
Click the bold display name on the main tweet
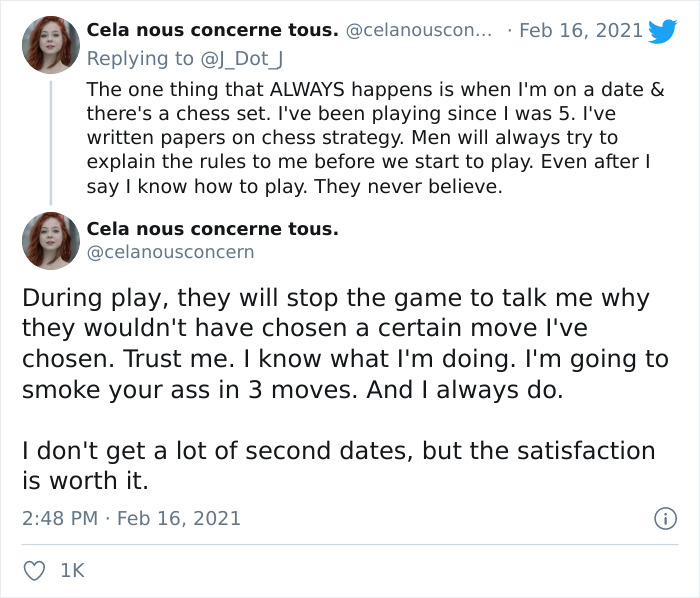point(212,228)
